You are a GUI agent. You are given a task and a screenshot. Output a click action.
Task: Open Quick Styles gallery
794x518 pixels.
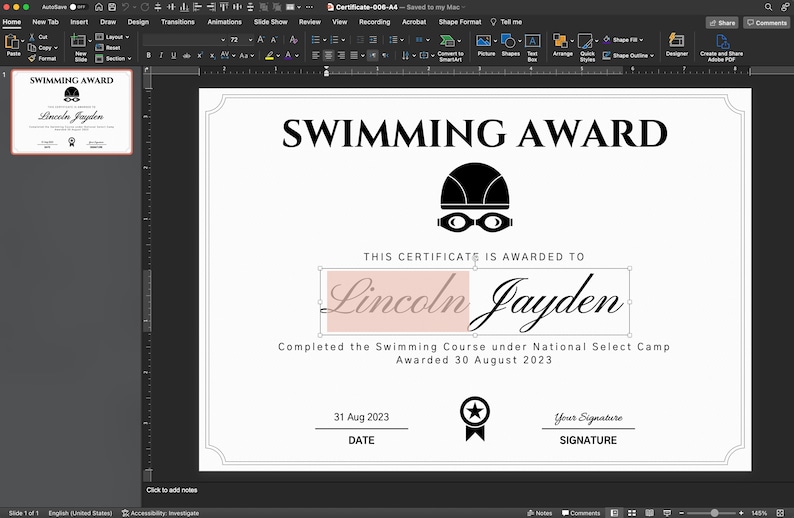(587, 48)
